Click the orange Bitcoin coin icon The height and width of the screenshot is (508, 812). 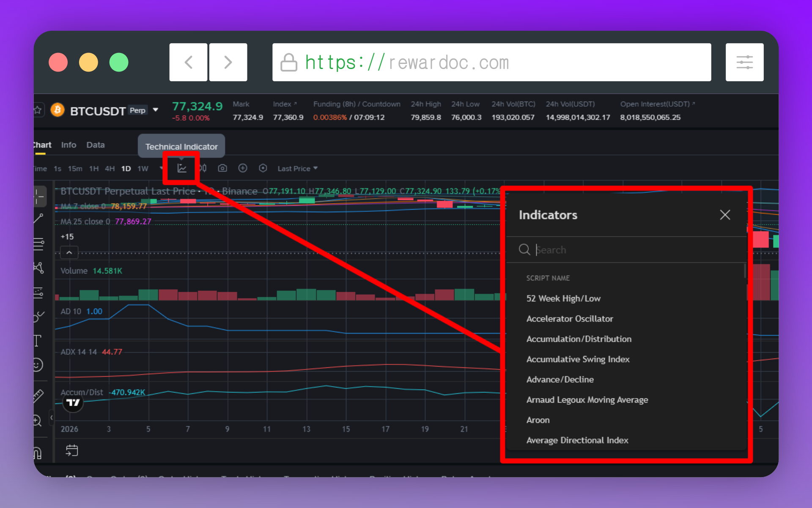[x=58, y=110]
